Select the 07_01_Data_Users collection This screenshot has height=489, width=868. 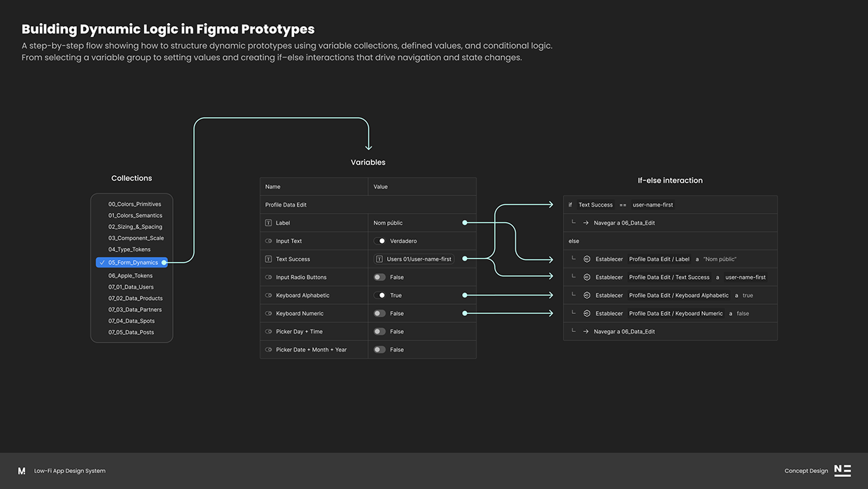tap(131, 287)
